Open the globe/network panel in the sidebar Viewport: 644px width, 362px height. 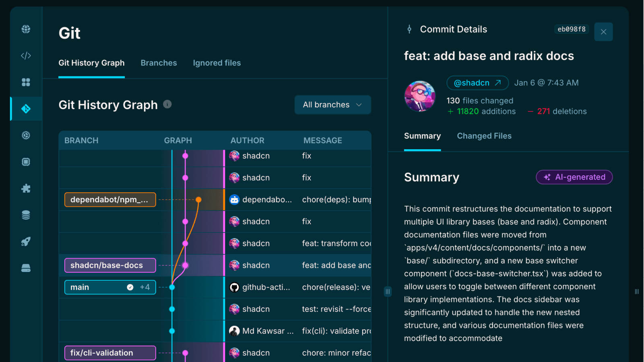pyautogui.click(x=26, y=29)
